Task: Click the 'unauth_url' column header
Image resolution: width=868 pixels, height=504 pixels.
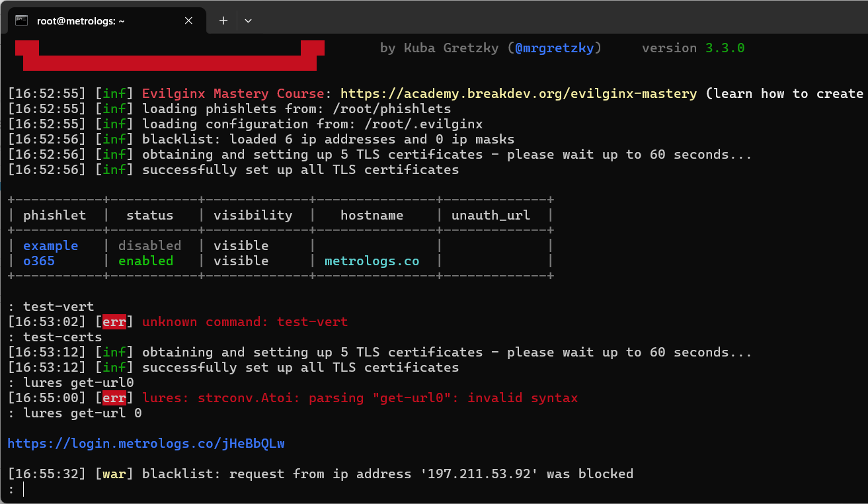Action: coord(491,215)
